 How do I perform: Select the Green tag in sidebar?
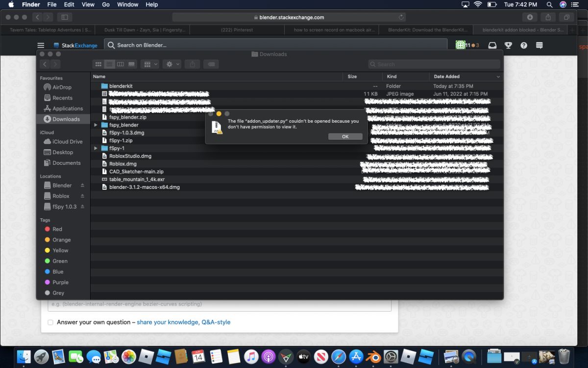coord(55,261)
